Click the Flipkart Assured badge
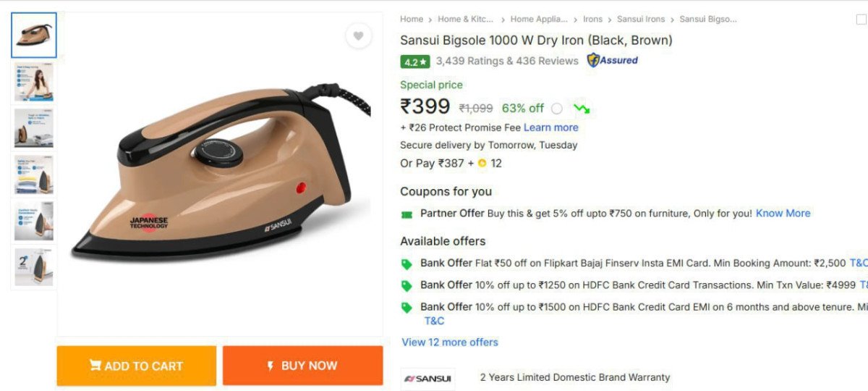868x391 pixels. click(x=612, y=60)
